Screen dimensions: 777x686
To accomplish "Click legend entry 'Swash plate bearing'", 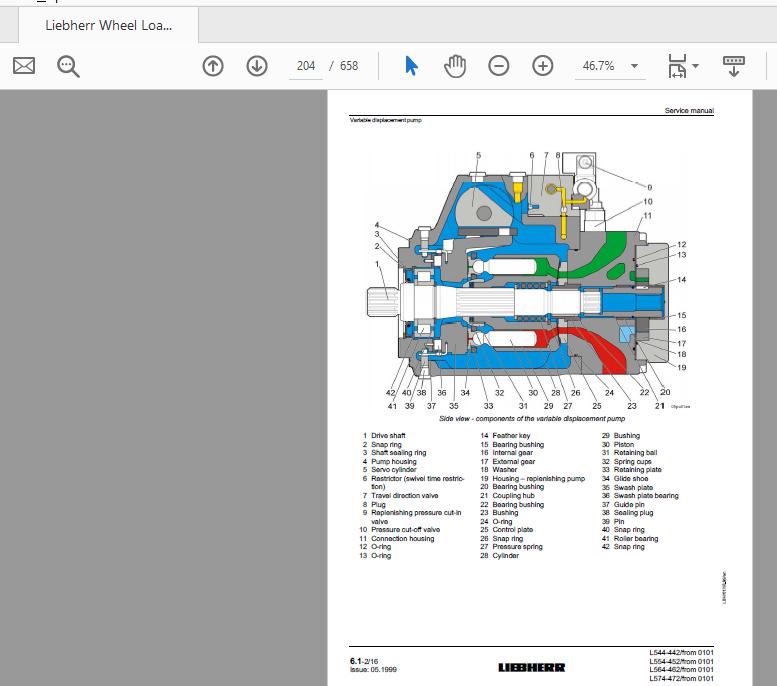I will [x=646, y=496].
